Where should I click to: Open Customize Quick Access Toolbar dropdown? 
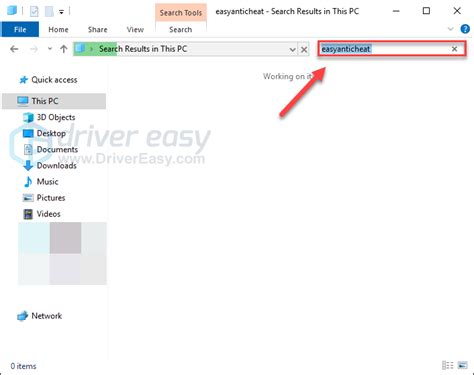(x=61, y=12)
